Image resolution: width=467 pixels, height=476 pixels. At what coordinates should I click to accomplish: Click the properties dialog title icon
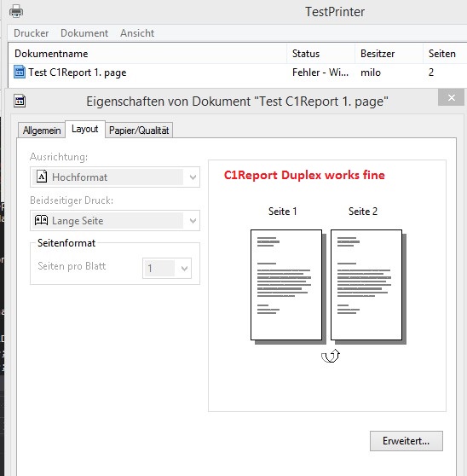tap(20, 101)
